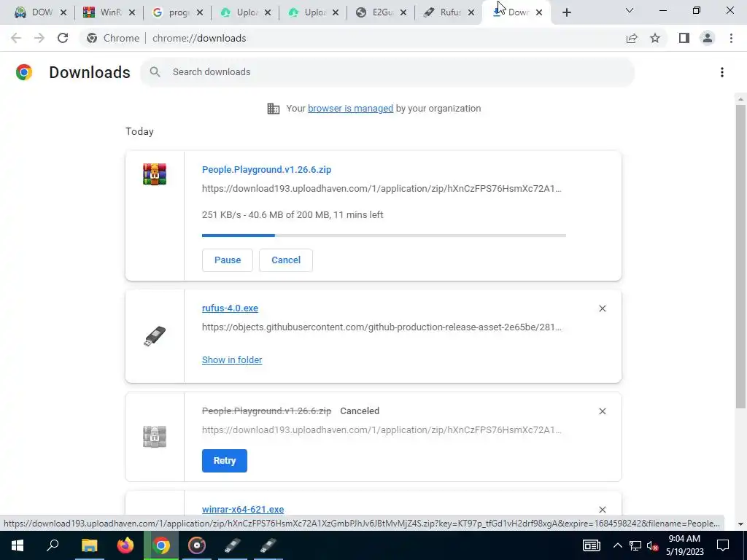Screen dimensions: 747x560
Task: Retry the canceled People.Playground download
Action: (225, 461)
